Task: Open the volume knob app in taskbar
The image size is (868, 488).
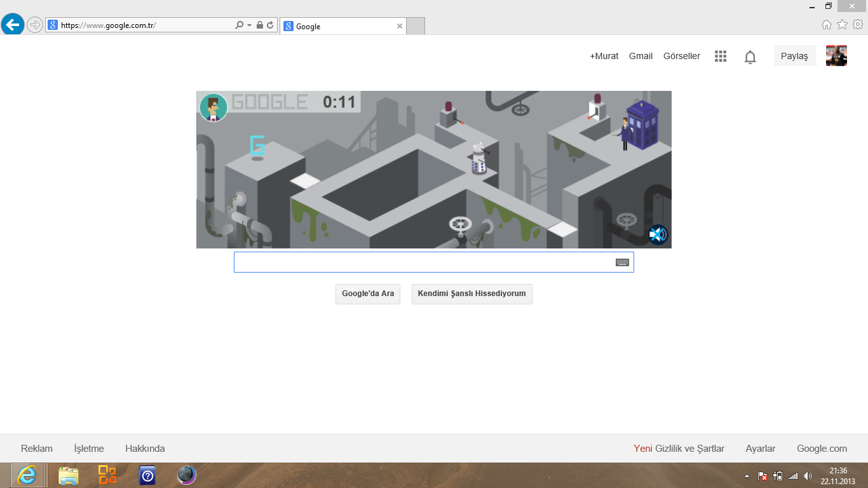Action: click(x=186, y=475)
